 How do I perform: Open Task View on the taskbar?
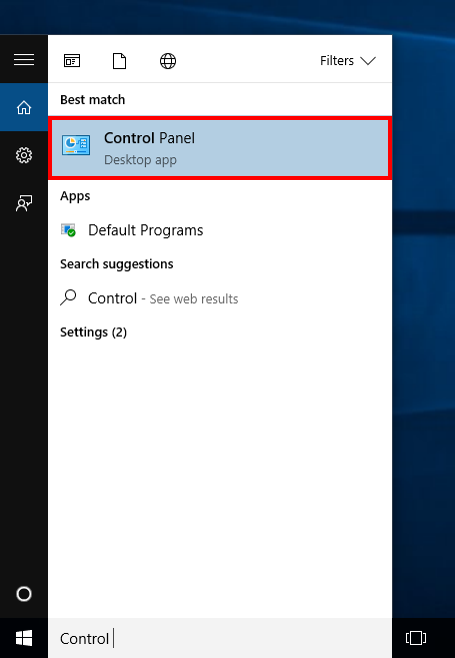point(416,638)
